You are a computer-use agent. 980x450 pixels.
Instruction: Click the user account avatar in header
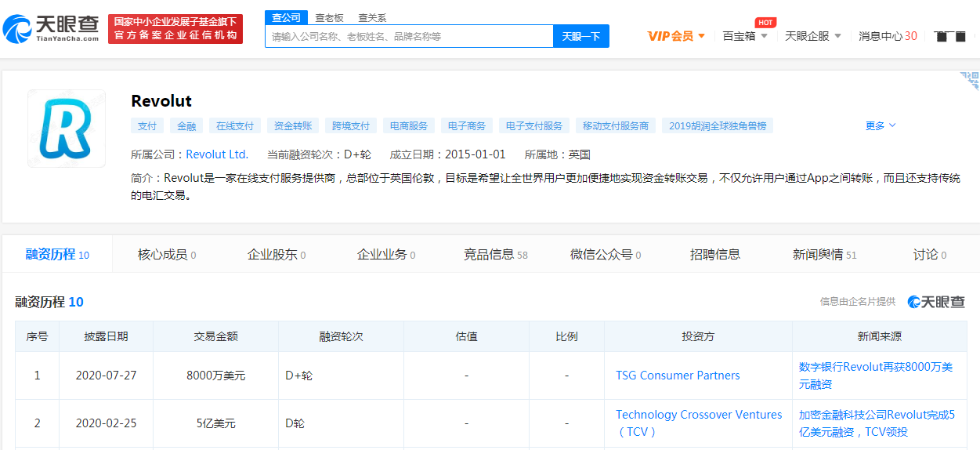click(x=950, y=36)
